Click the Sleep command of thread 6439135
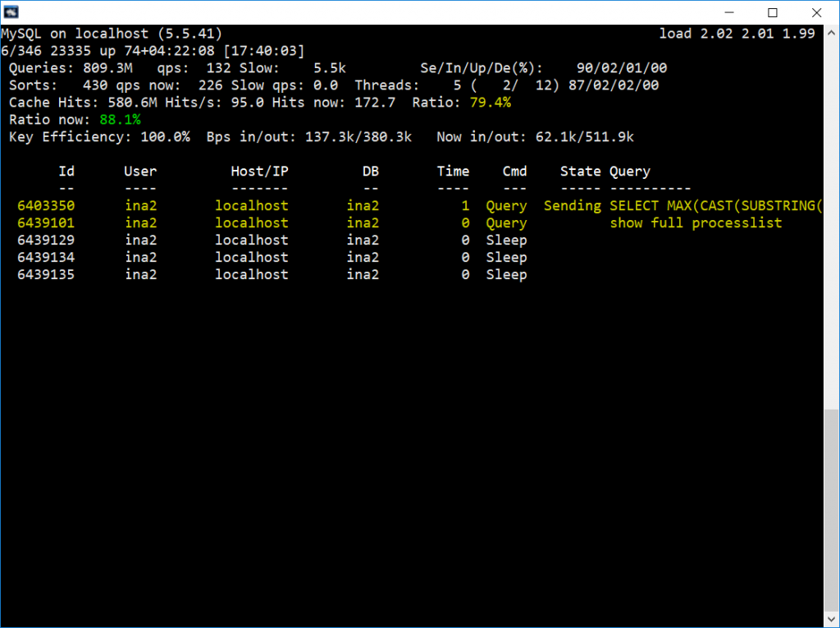This screenshot has width=840, height=628. (x=506, y=274)
